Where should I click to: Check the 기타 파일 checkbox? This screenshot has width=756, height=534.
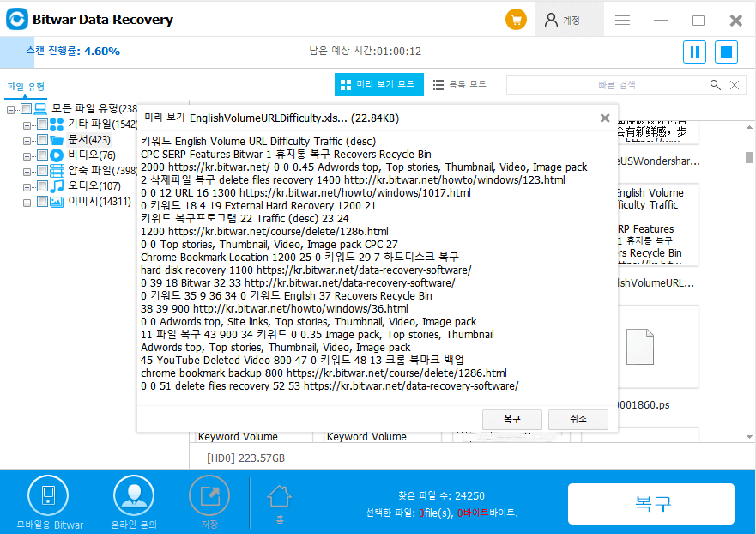pyautogui.click(x=42, y=124)
